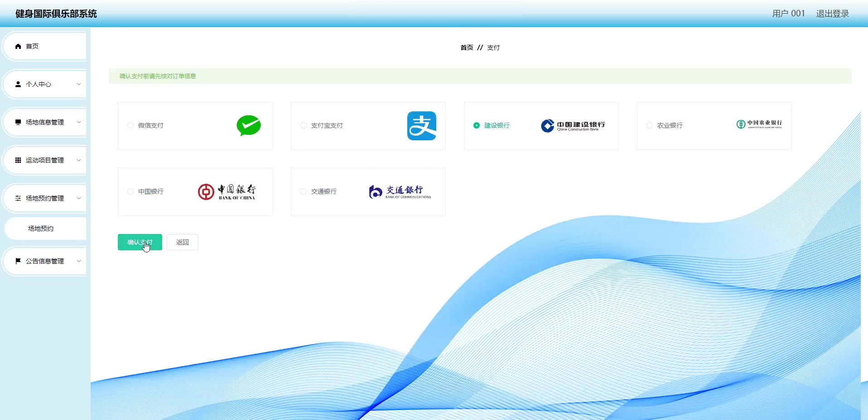This screenshot has height=420, width=868.
Task: Click the Bank of China logo
Action: (227, 192)
